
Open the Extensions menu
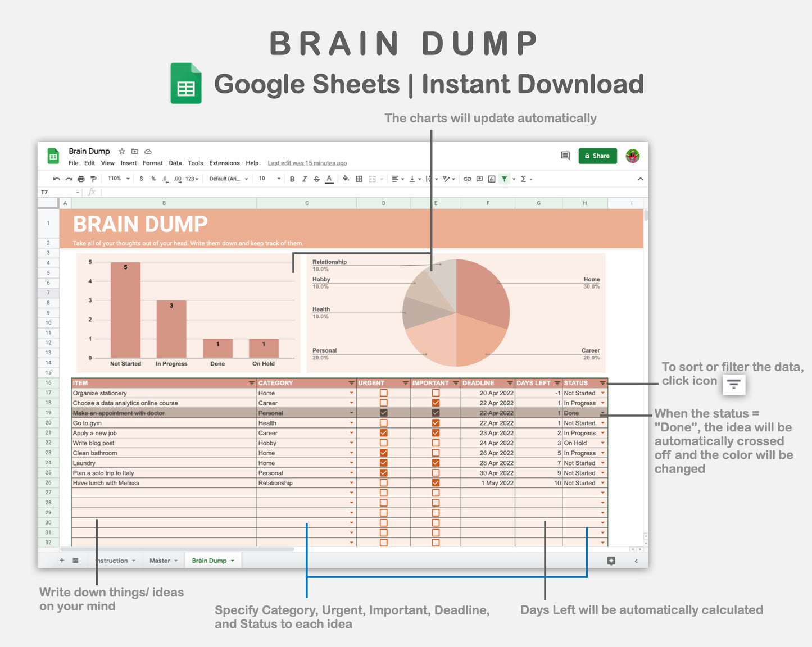[224, 163]
